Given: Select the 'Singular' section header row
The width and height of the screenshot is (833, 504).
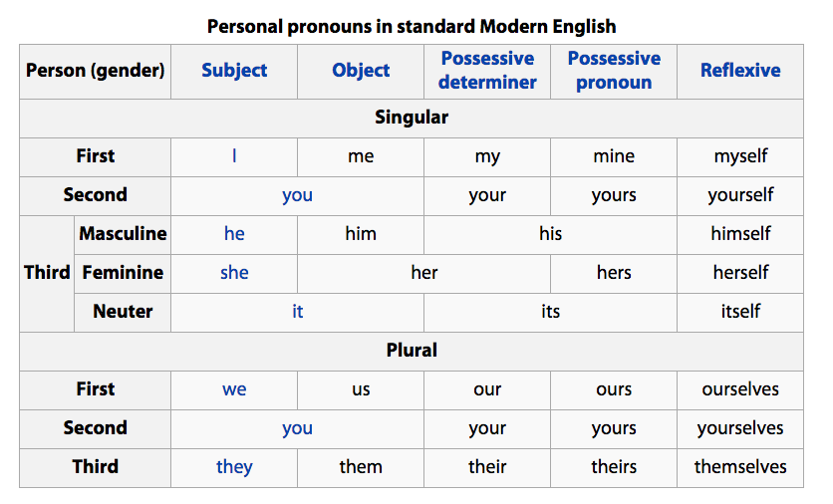Looking at the screenshot, I should 412,118.
